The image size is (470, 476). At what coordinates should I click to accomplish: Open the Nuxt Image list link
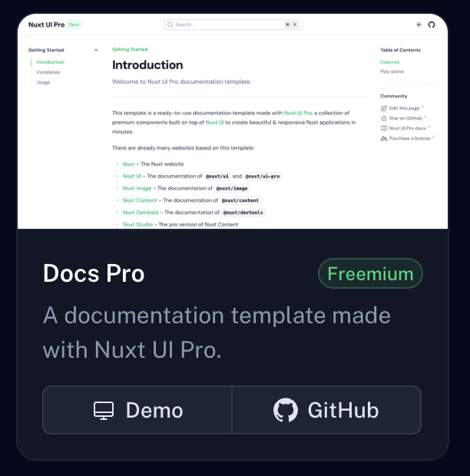pos(137,188)
